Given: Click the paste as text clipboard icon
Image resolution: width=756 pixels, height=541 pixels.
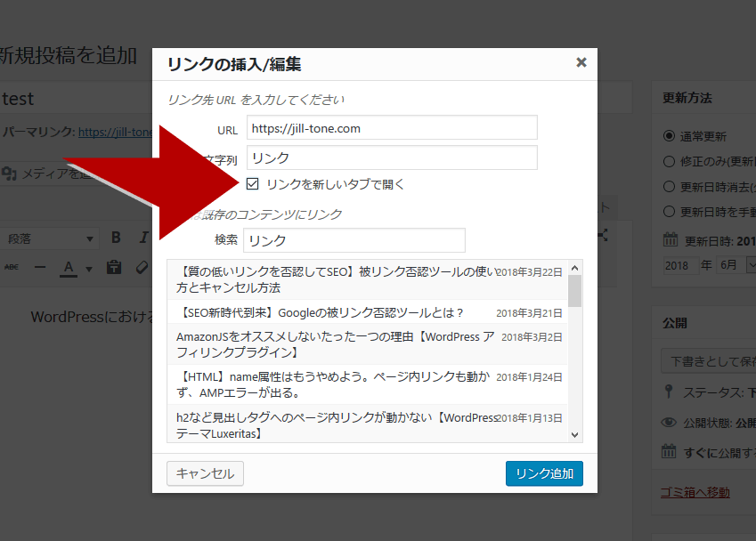Looking at the screenshot, I should tap(114, 267).
